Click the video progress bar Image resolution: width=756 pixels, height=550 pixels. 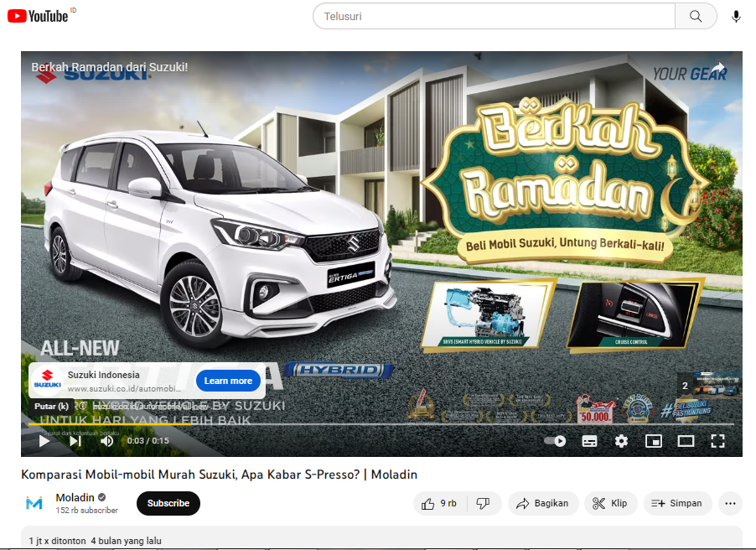[377, 424]
